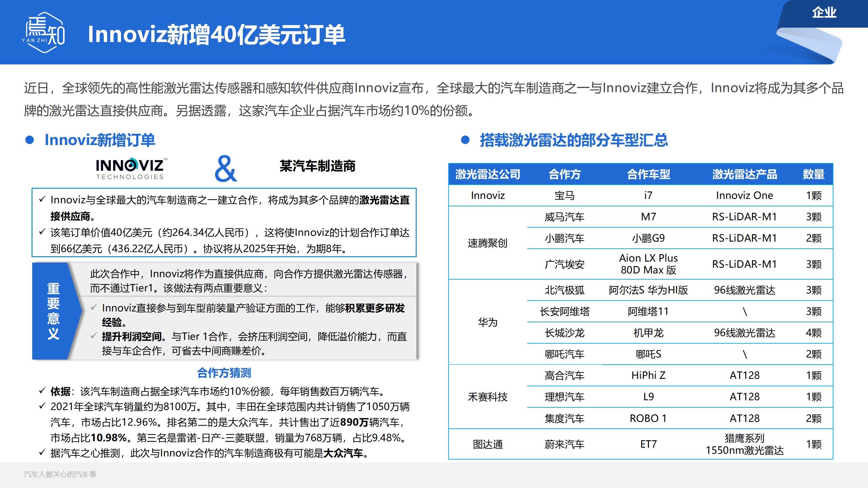Click footer text 汽车人都关心的汽车事

(x=60, y=474)
